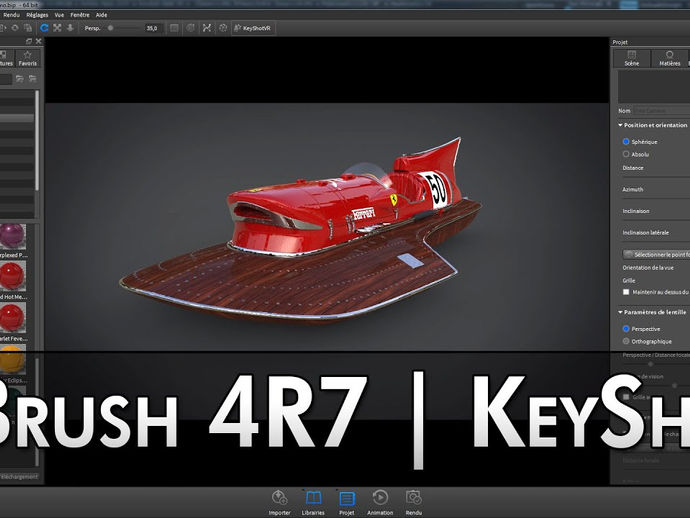This screenshot has width=690, height=518.
Task: Click the round performance mode icon
Action: pos(223,28)
